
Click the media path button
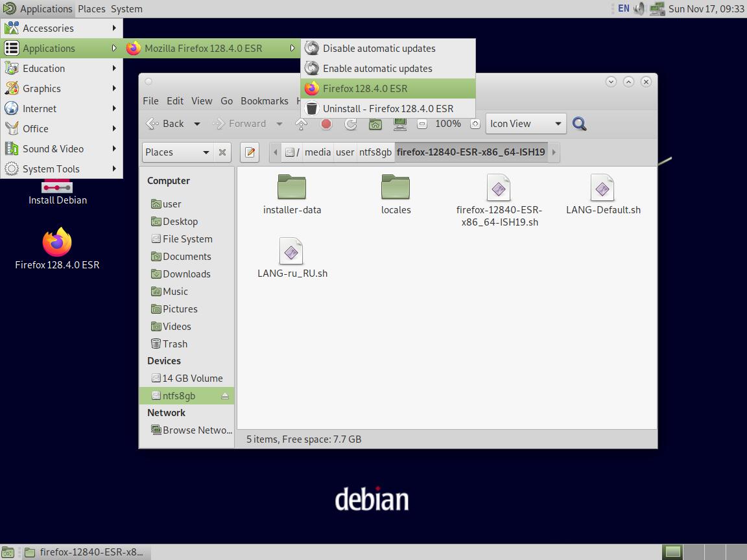click(317, 152)
